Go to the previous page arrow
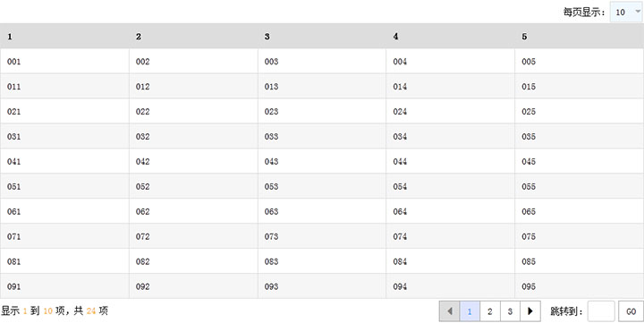 point(450,311)
